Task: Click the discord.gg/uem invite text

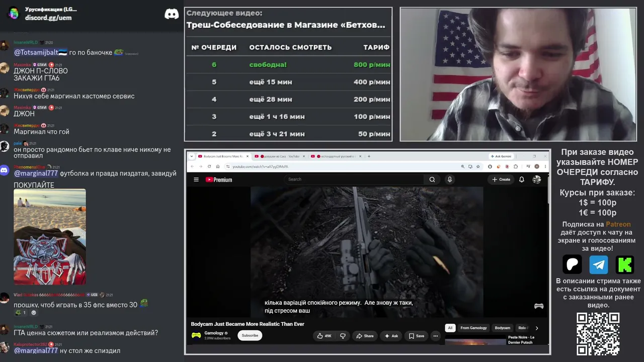Action: 48,18
